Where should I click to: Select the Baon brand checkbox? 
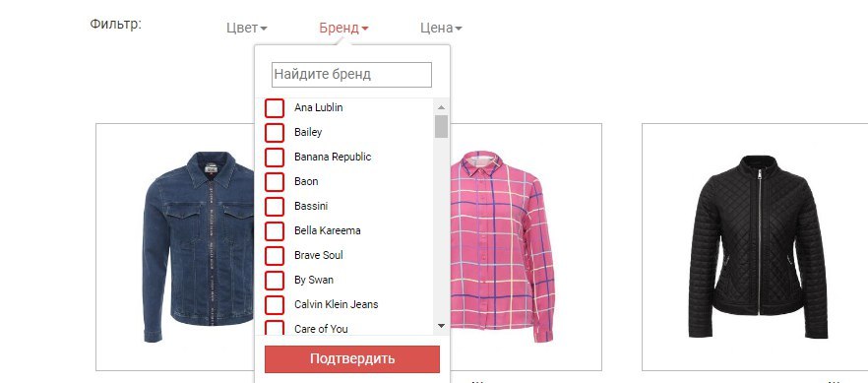[274, 181]
